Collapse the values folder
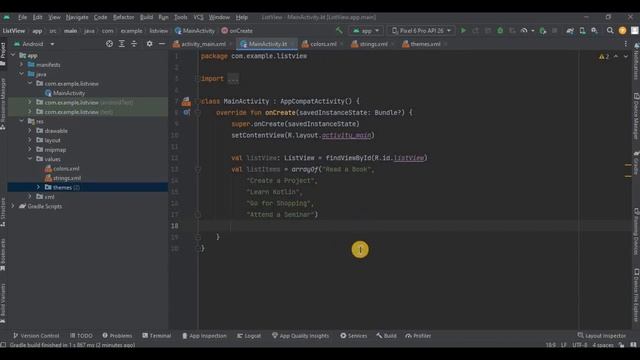The height and width of the screenshot is (360, 640). (x=30, y=159)
